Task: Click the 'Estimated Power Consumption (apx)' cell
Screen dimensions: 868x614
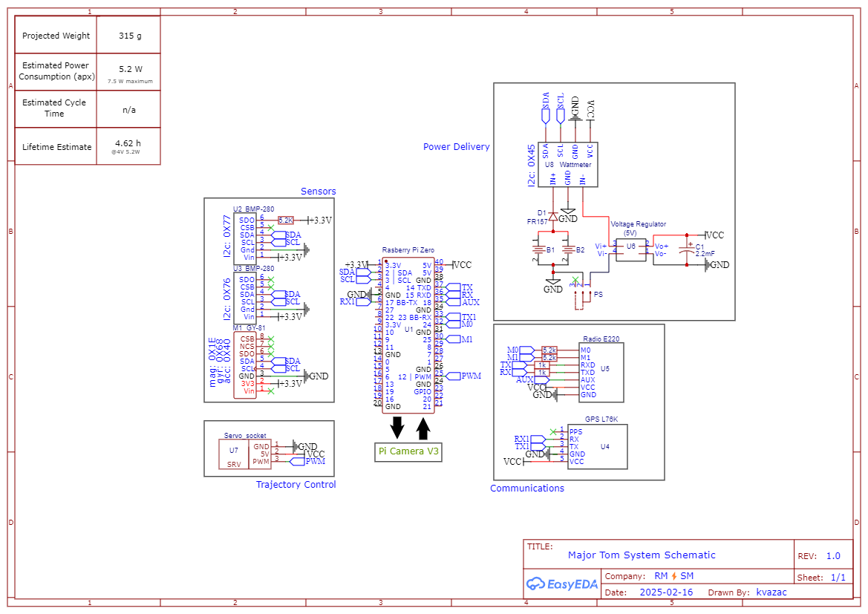Action: click(x=56, y=71)
